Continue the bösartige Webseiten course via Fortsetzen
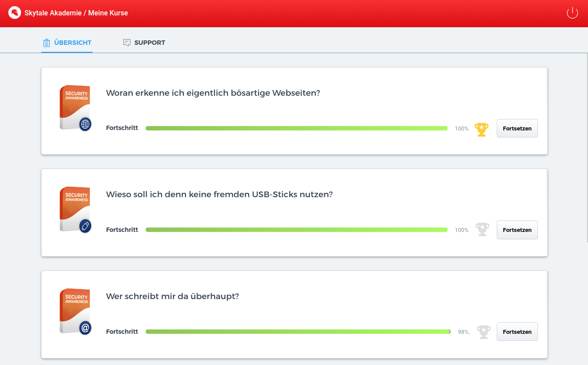588x365 pixels. (x=517, y=128)
